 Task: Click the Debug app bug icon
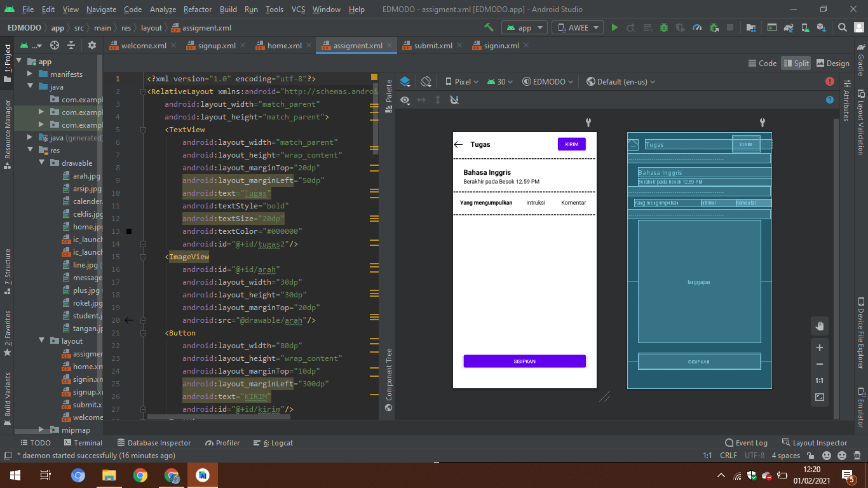tap(664, 27)
